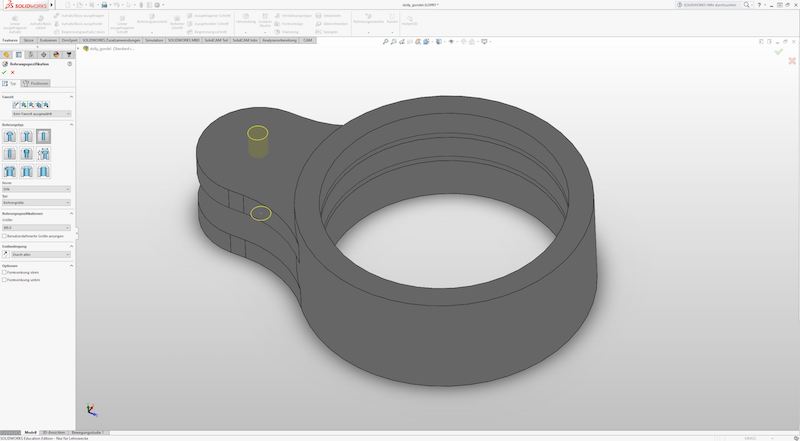Select the plain slot type icon
Viewport: 800px width, 441px height.
click(43, 171)
